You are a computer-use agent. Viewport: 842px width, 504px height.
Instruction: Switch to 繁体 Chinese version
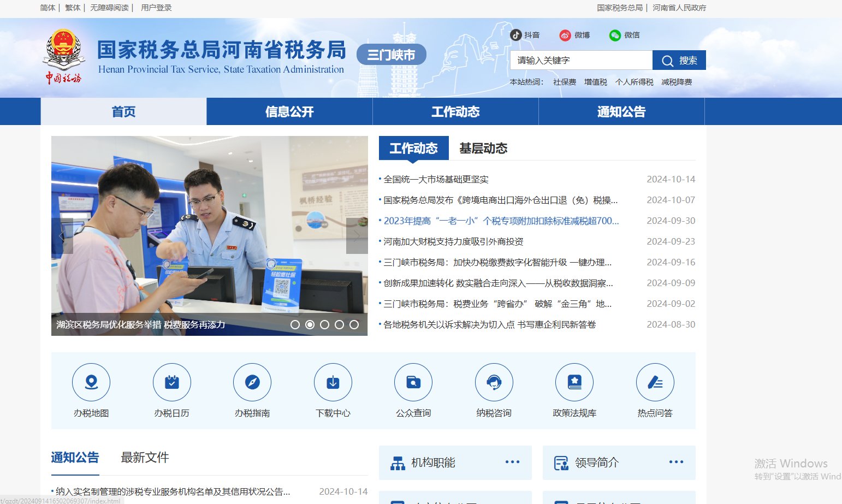tap(73, 8)
